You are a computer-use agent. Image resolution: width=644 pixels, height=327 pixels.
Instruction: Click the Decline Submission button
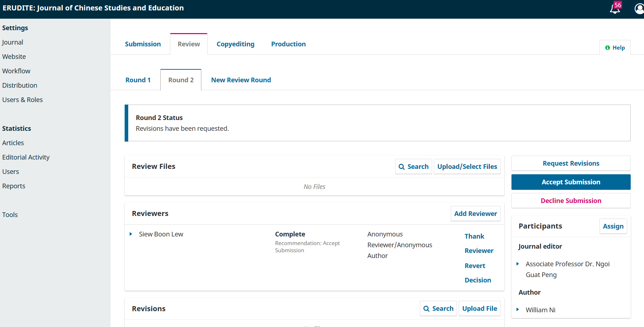571,201
